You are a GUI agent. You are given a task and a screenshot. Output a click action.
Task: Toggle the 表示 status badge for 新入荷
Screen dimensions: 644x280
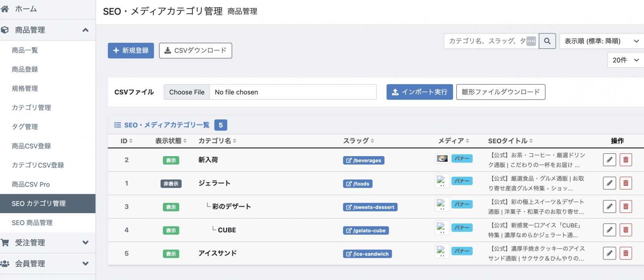pyautogui.click(x=171, y=160)
